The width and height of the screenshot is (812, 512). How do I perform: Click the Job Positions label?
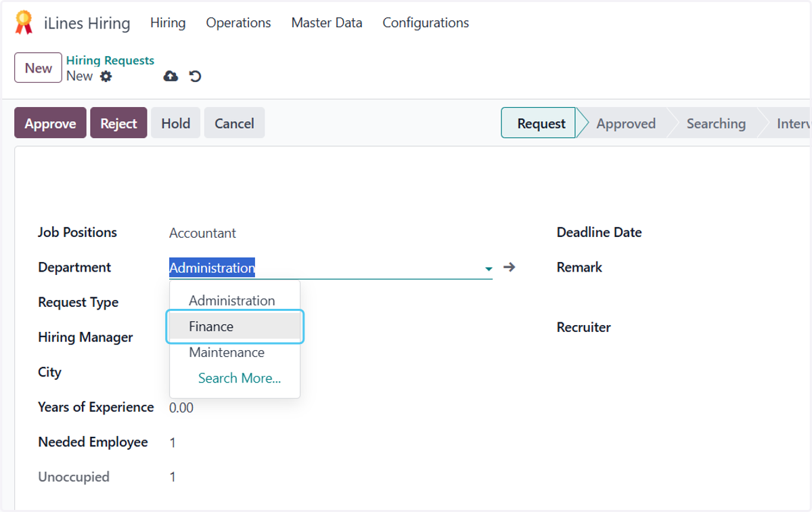click(77, 232)
